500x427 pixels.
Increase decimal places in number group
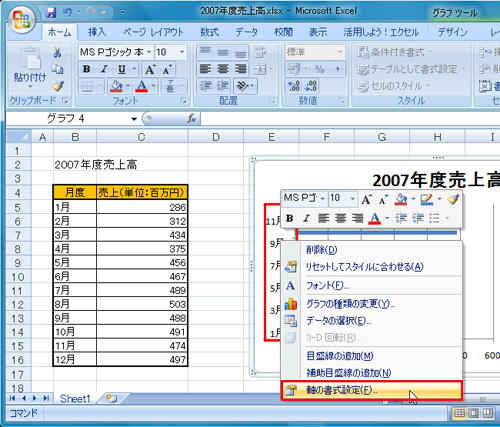click(x=294, y=87)
